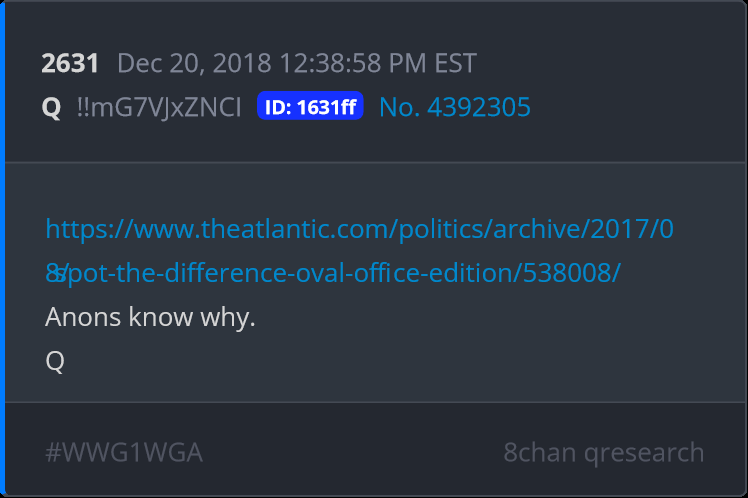Click the No. 4392305 post link
The height and width of the screenshot is (498, 748).
tap(455, 107)
